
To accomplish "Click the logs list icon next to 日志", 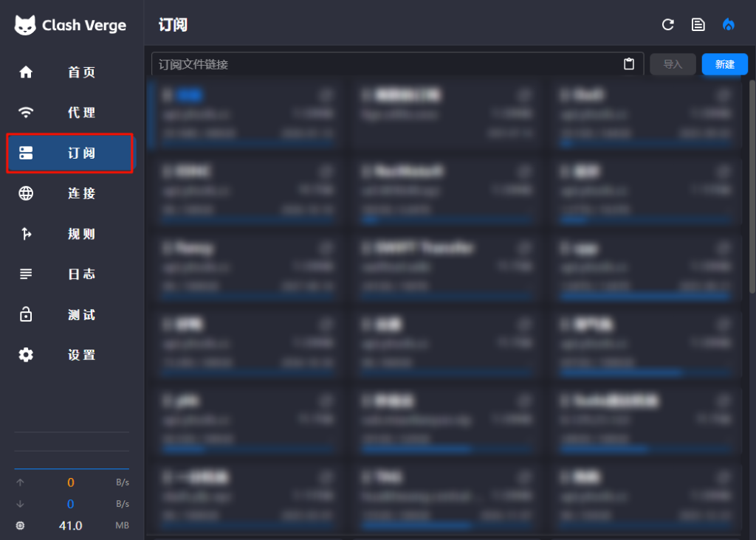I will [25, 274].
